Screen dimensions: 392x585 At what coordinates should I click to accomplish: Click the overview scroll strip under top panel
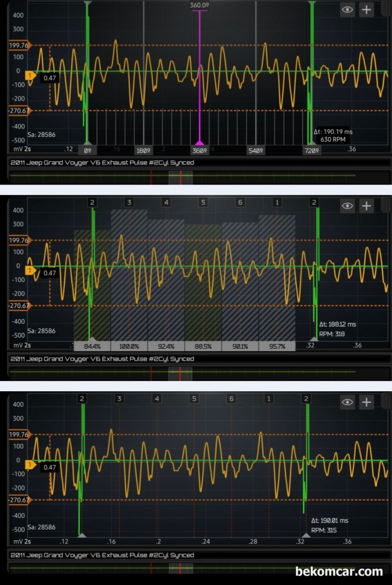181,177
